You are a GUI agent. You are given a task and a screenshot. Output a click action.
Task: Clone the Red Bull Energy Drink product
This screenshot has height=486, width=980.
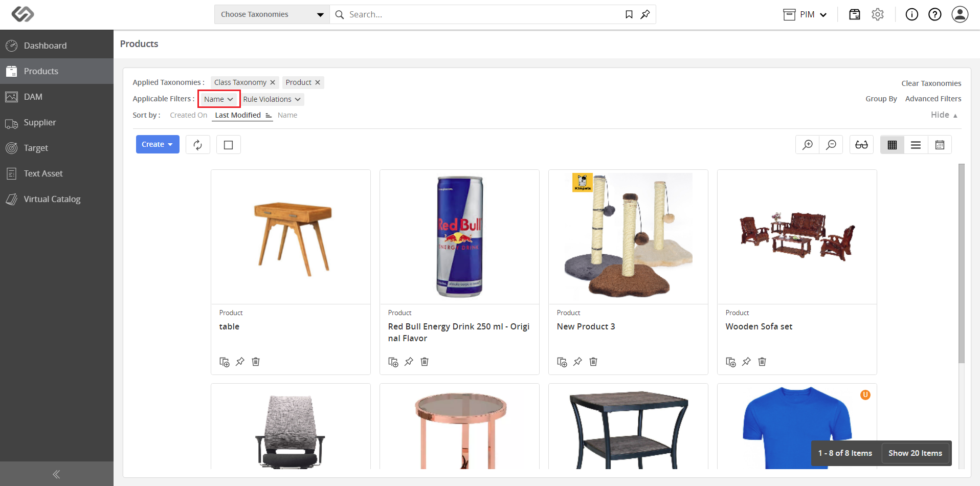point(393,362)
